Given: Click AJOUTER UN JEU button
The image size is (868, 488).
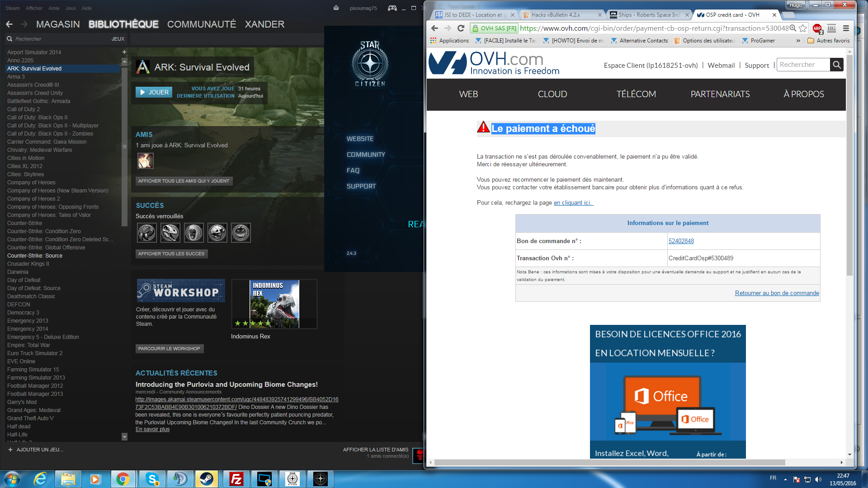Looking at the screenshot, I should [x=35, y=450].
